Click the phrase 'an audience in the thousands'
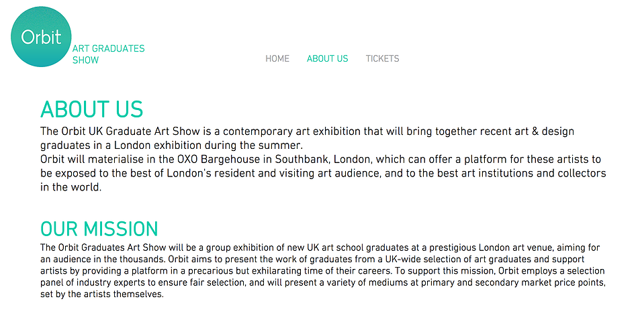This screenshot has width=644, height=328. (x=103, y=260)
